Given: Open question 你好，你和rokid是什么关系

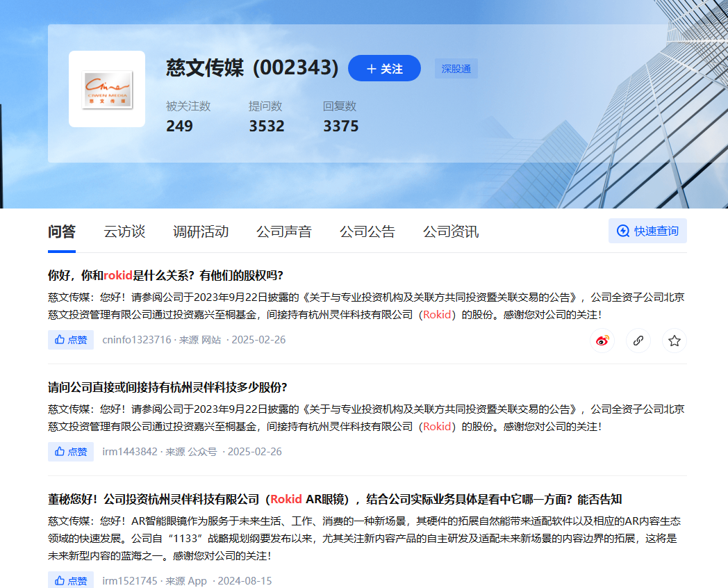Looking at the screenshot, I should click(x=165, y=275).
